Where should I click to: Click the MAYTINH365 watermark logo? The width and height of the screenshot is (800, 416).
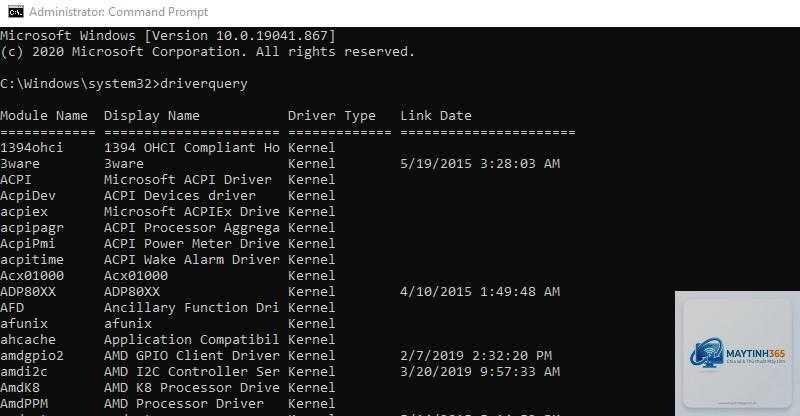tap(737, 353)
